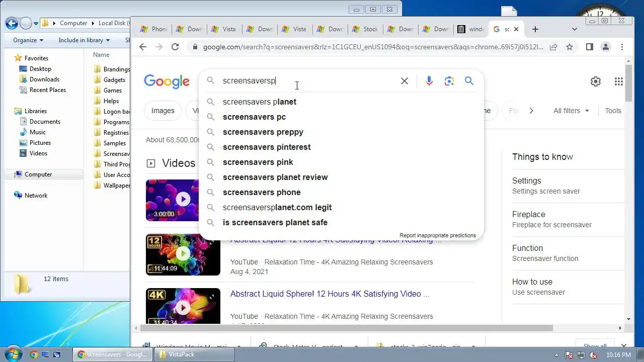Launch Chrome from taskbar pinned icon
The width and height of the screenshot is (644, 362).
coord(34,354)
